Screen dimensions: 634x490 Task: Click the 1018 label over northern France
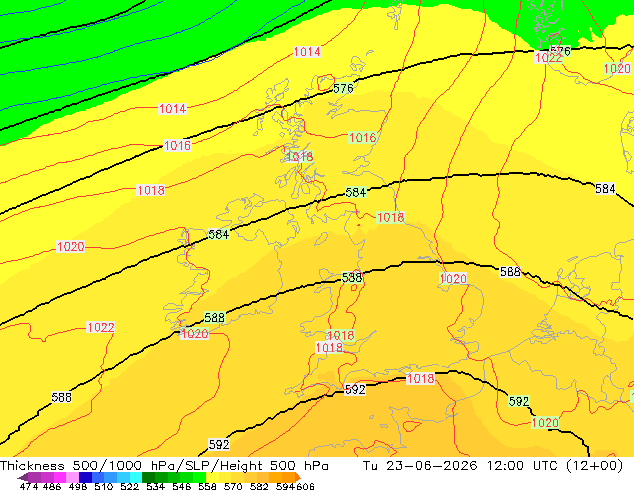421,378
